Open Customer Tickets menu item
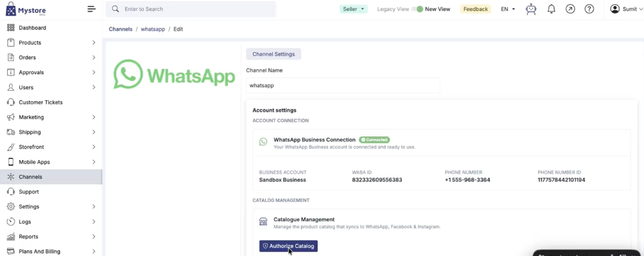Viewport: 644px width, 256px height. [x=51, y=102]
